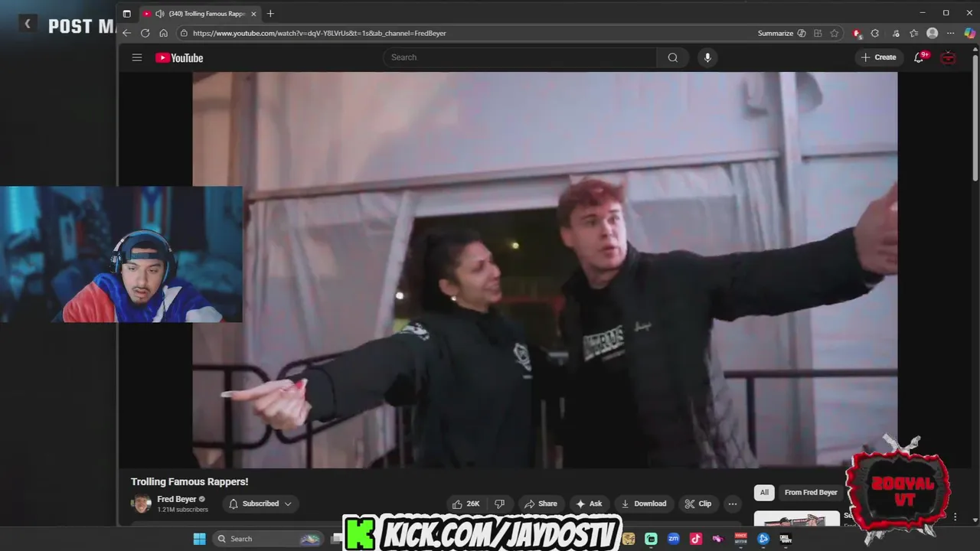Select the From Fred Beyer chip
The height and width of the screenshot is (551, 980).
pyautogui.click(x=811, y=493)
